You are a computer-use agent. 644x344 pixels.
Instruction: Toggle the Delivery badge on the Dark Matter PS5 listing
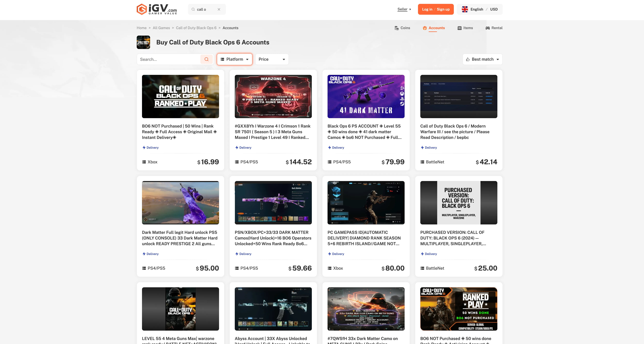pyautogui.click(x=150, y=254)
